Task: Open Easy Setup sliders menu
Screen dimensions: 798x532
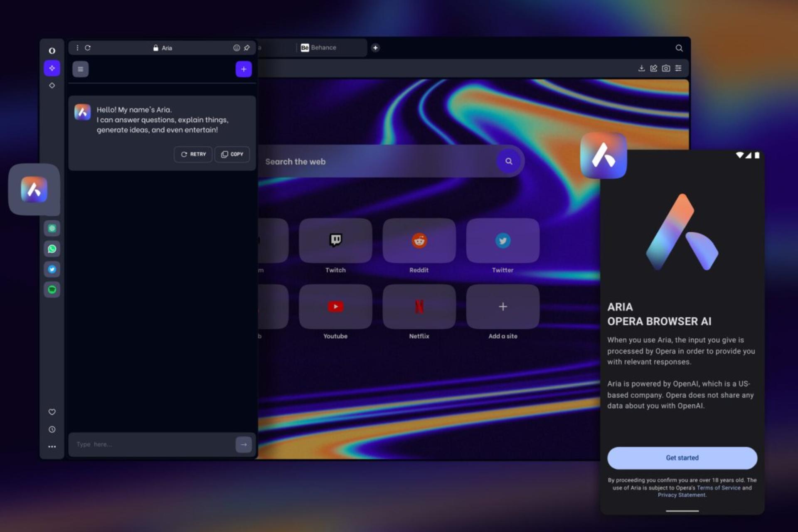Action: coord(678,68)
